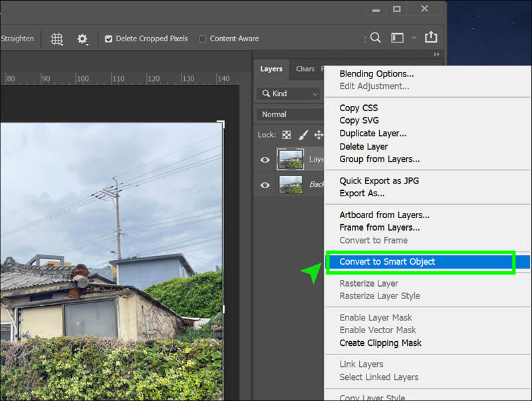Open the workspace layout switcher icon

pyautogui.click(x=397, y=38)
